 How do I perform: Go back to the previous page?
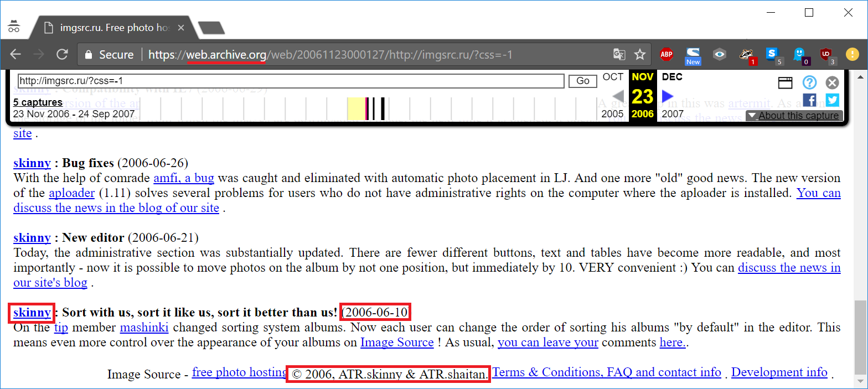click(x=15, y=54)
